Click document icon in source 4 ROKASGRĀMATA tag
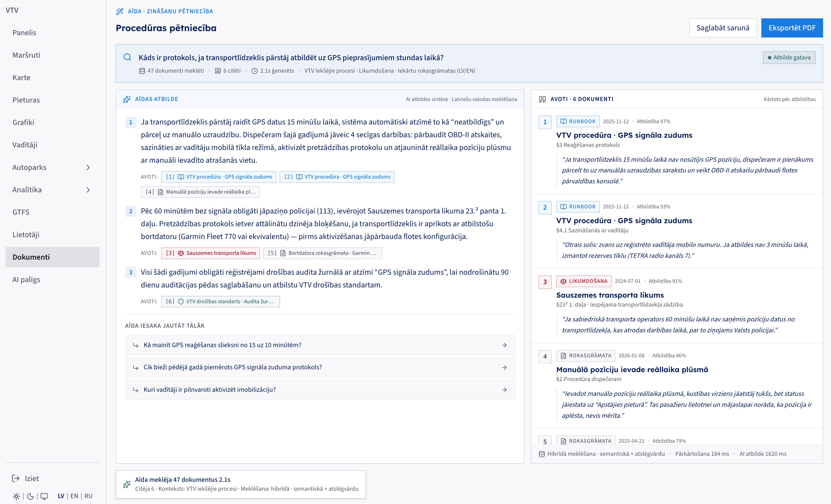 563,356
